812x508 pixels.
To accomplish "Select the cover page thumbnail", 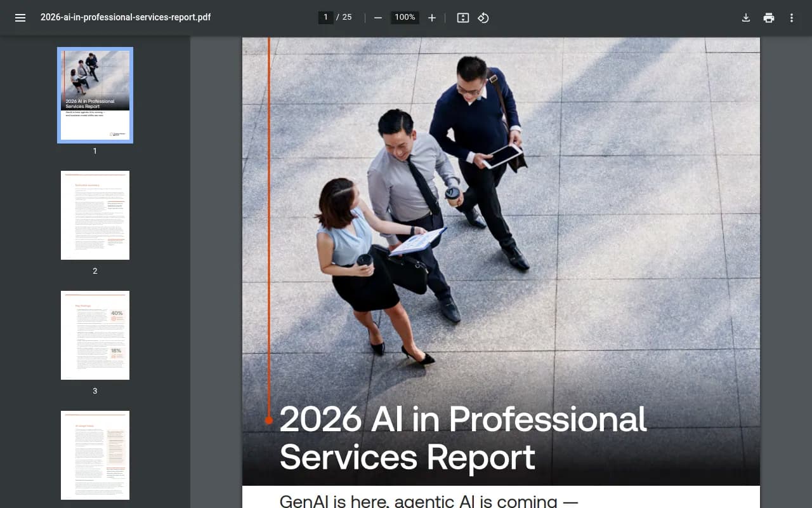I will (95, 95).
